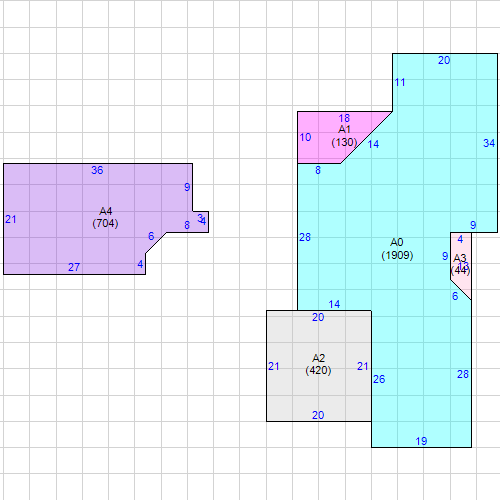500x500 pixels.
Task: Select the 10 dimension on A1's left edge
Action: click(x=305, y=137)
